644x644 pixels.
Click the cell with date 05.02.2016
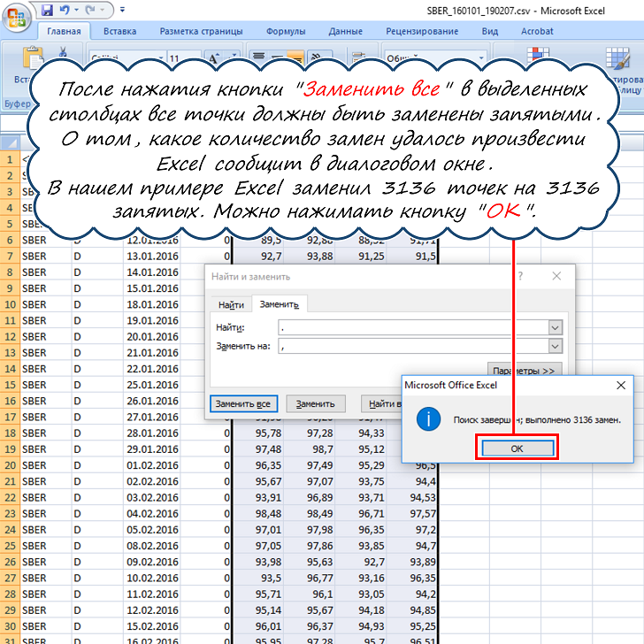pyautogui.click(x=152, y=530)
